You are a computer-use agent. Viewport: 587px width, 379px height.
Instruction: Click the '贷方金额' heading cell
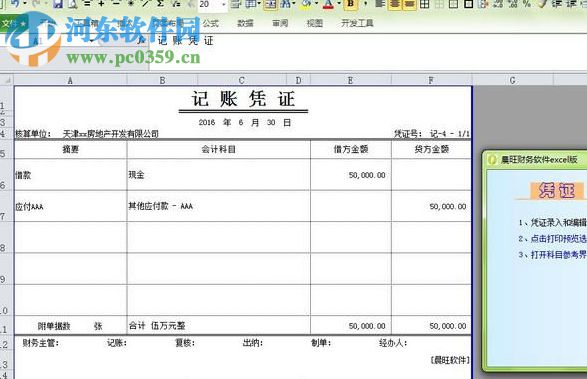click(431, 149)
